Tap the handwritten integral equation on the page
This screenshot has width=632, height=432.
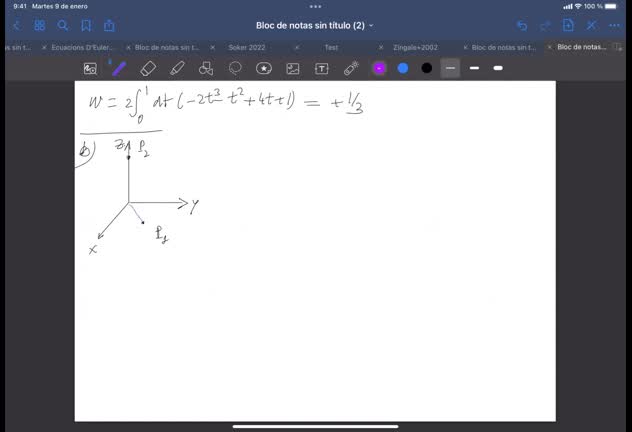[226, 103]
